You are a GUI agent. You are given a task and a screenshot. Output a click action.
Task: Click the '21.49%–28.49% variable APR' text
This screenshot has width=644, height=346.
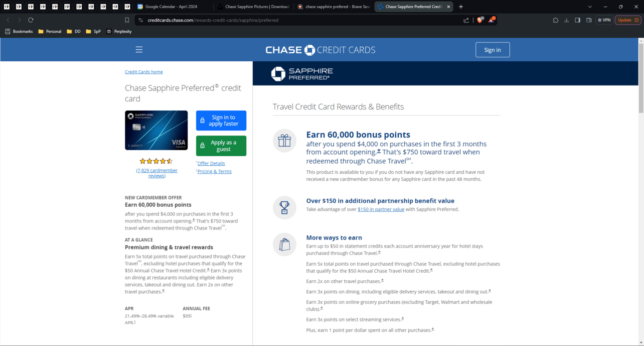click(150, 319)
